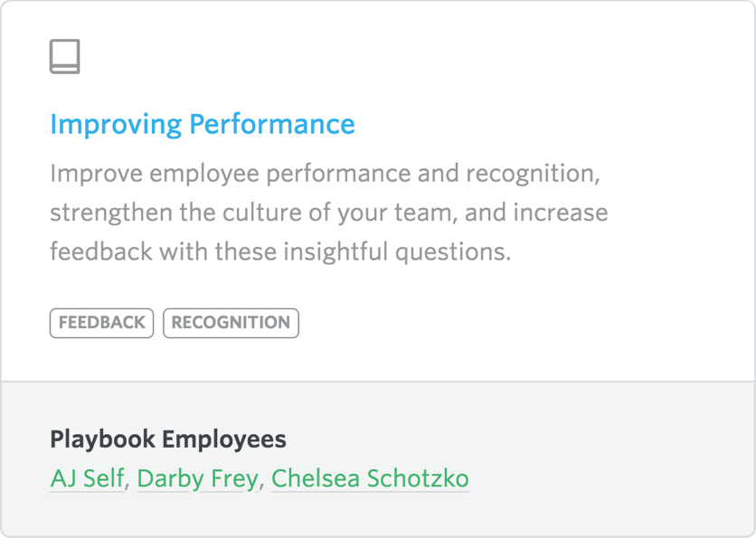Viewport: 756px width, 538px height.
Task: Click the description line ending "insightful questions."
Action: [280, 251]
